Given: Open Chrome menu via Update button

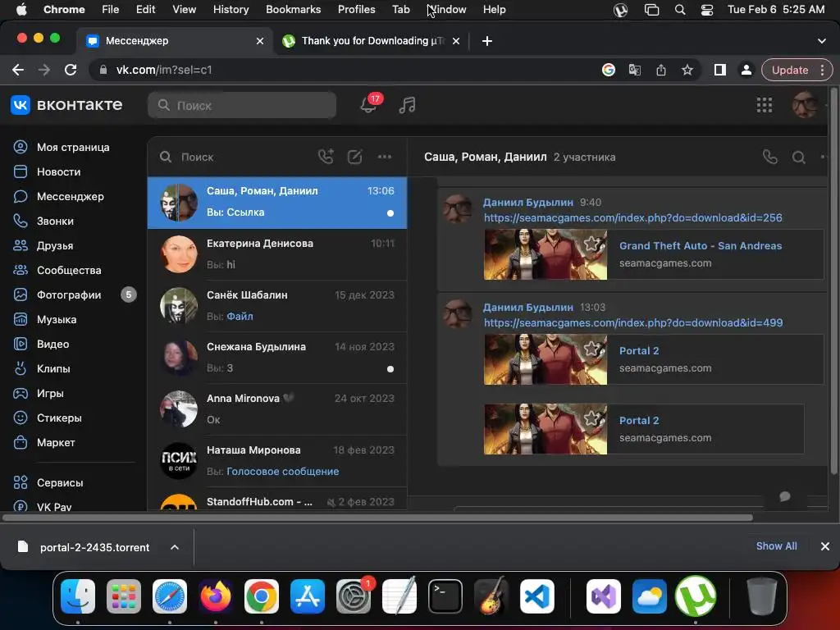Looking at the screenshot, I should pos(797,70).
